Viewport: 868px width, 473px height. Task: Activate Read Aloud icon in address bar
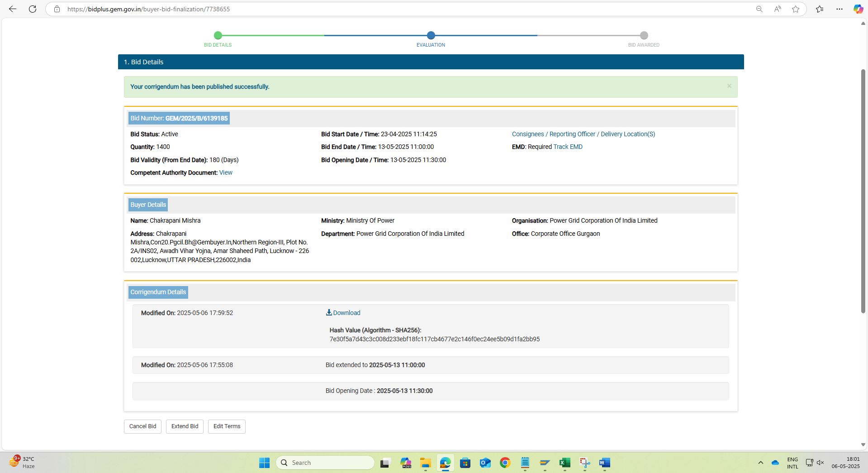(778, 9)
